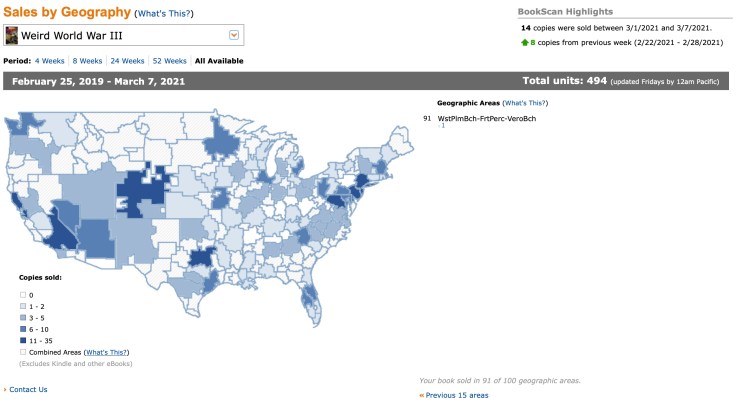
Task: Click What's This beside Combined Areas
Action: (x=107, y=352)
